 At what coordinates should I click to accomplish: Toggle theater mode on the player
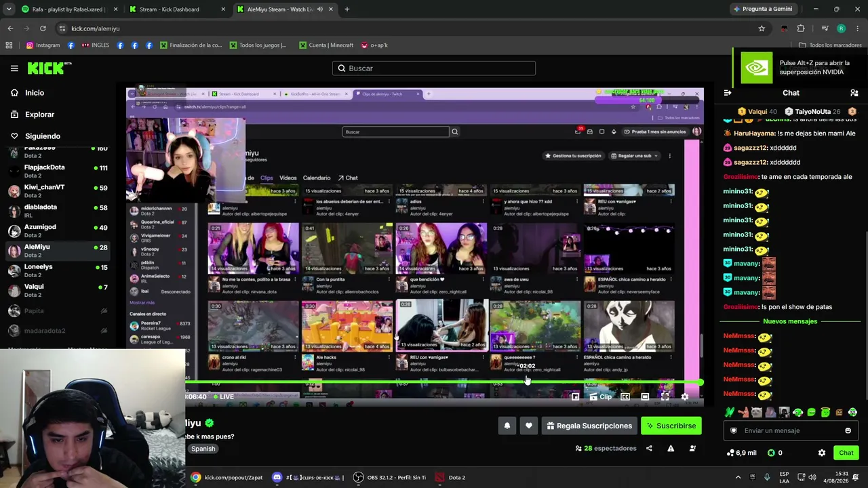click(645, 396)
